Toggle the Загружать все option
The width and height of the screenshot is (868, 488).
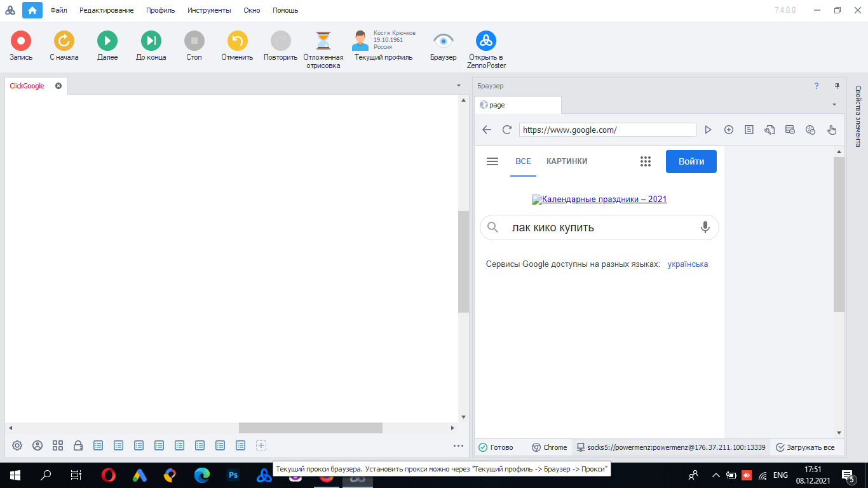coord(805,447)
